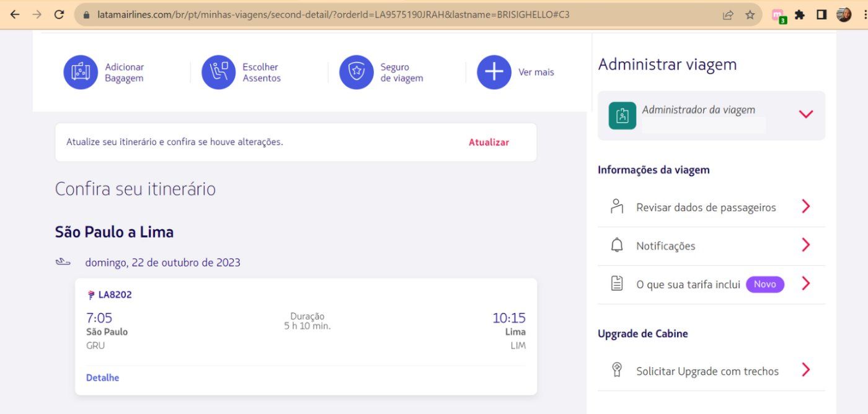Click the Administrador da viagem title
This screenshot has height=414, width=868.
(699, 110)
